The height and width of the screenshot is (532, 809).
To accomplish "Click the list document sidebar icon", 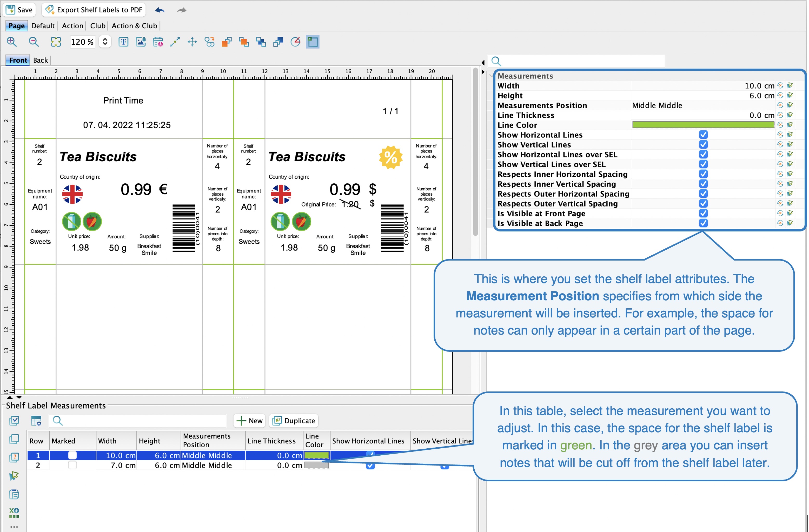I will coord(14,494).
